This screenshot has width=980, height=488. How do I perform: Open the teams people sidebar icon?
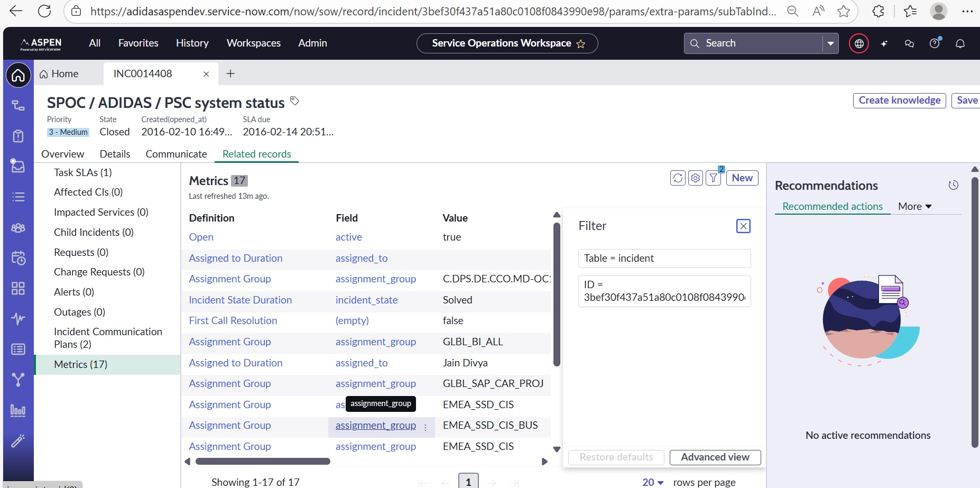[18, 227]
